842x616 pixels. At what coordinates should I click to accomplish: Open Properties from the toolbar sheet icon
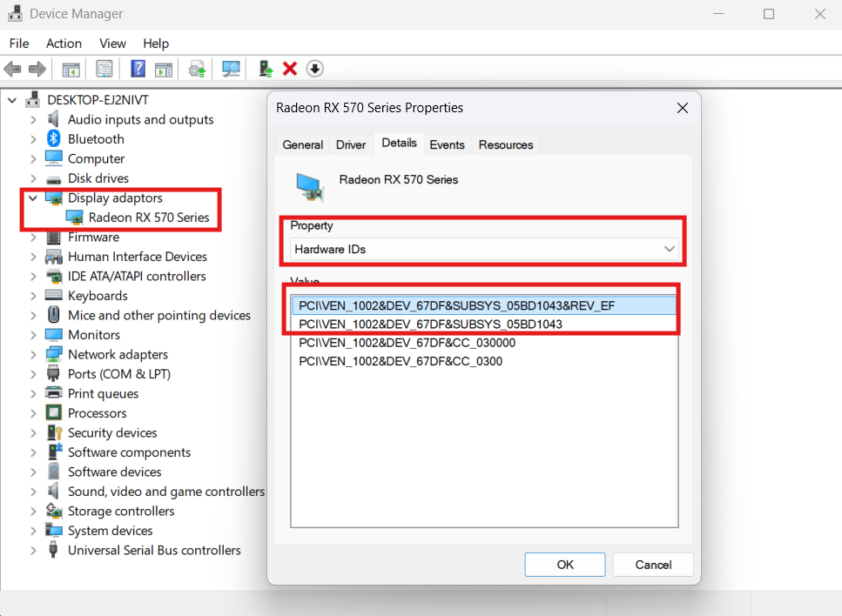coord(104,69)
